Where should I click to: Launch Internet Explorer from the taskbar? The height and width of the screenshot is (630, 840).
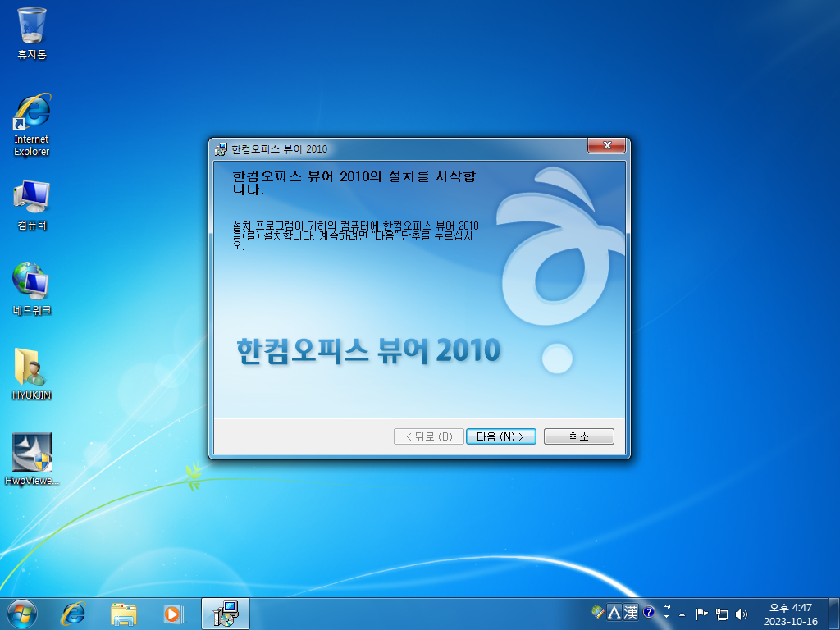tap(73, 614)
